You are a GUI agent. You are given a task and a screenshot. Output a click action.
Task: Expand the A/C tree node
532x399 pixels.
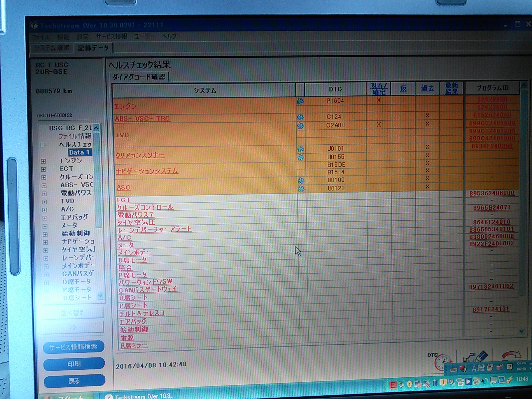point(45,210)
